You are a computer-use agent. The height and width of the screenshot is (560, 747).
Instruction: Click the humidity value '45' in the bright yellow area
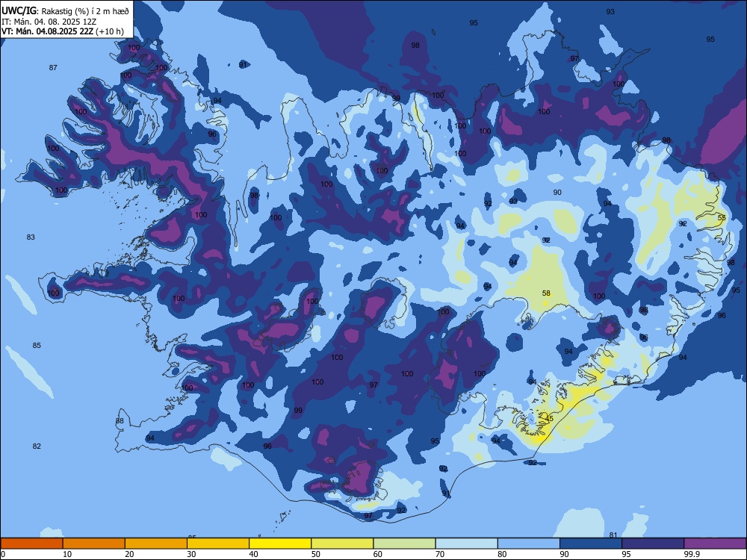(549, 419)
